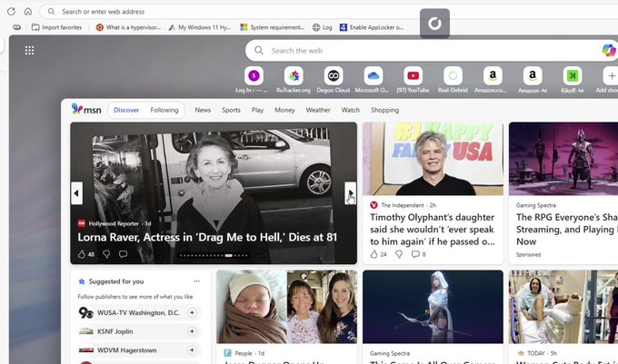Viewport: 618px width, 364px height.
Task: Open the Log bookmark
Action: [x=323, y=27]
